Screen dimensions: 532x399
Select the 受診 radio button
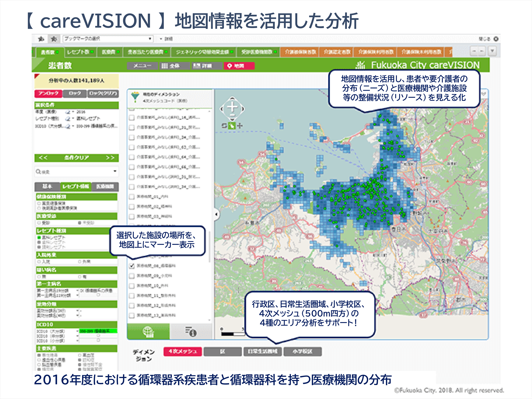39,223
